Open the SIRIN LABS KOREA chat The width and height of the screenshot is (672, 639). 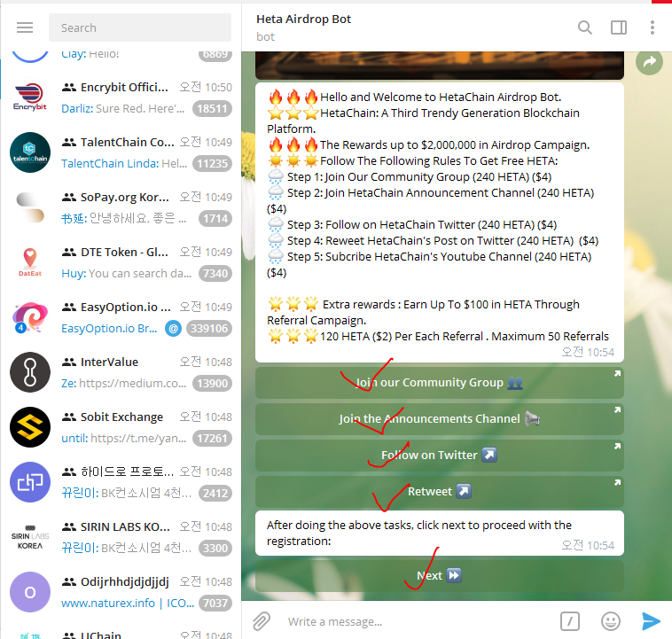[x=121, y=537]
